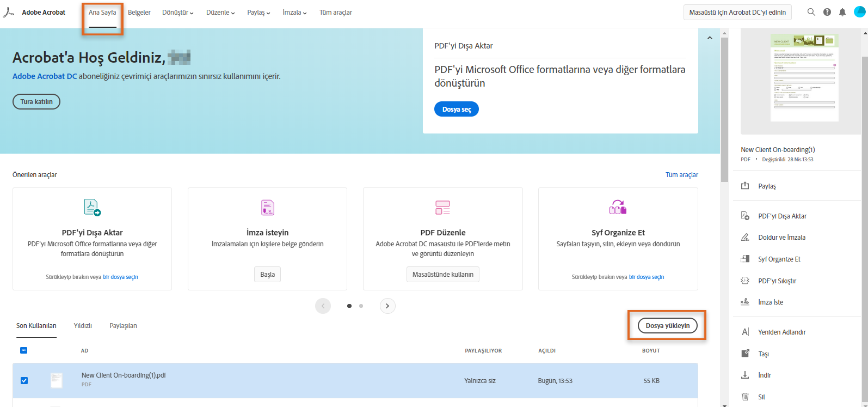This screenshot has height=407, width=868.
Task: Click the blue Dosya seç button
Action: tap(457, 109)
